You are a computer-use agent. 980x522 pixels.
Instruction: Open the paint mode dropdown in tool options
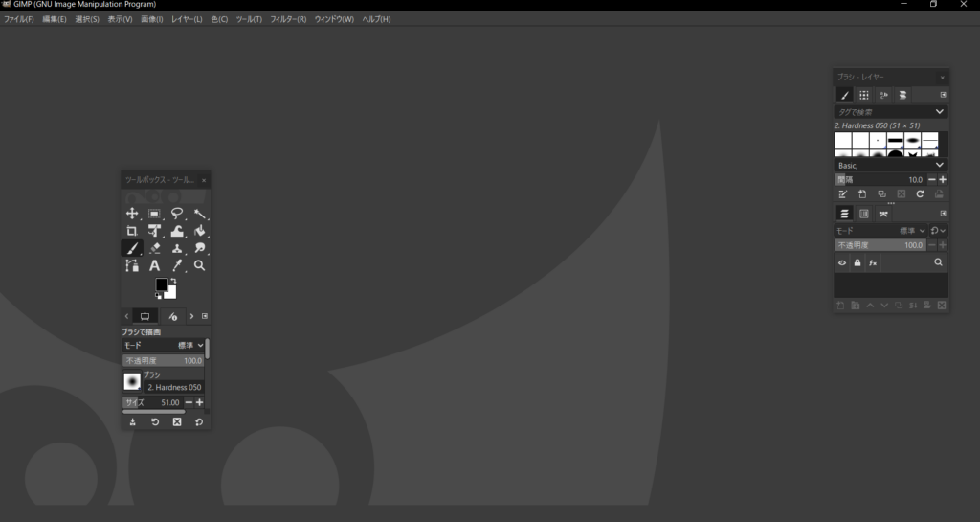[x=164, y=345]
